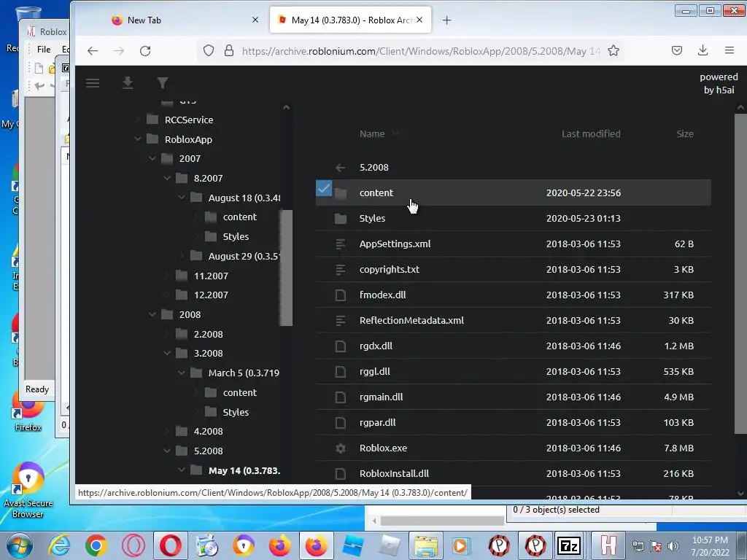Screen dimensions: 747x560
Task: Sort by Last modified column
Action: point(591,134)
